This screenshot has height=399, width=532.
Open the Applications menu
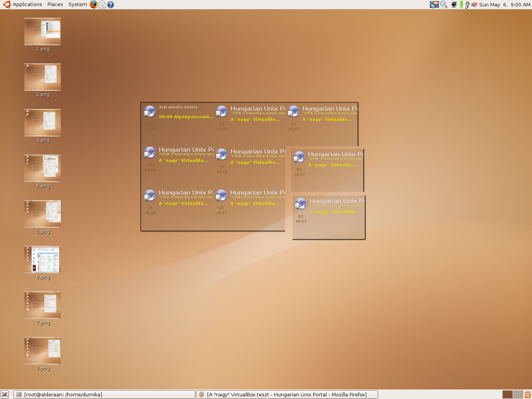pyautogui.click(x=27, y=5)
